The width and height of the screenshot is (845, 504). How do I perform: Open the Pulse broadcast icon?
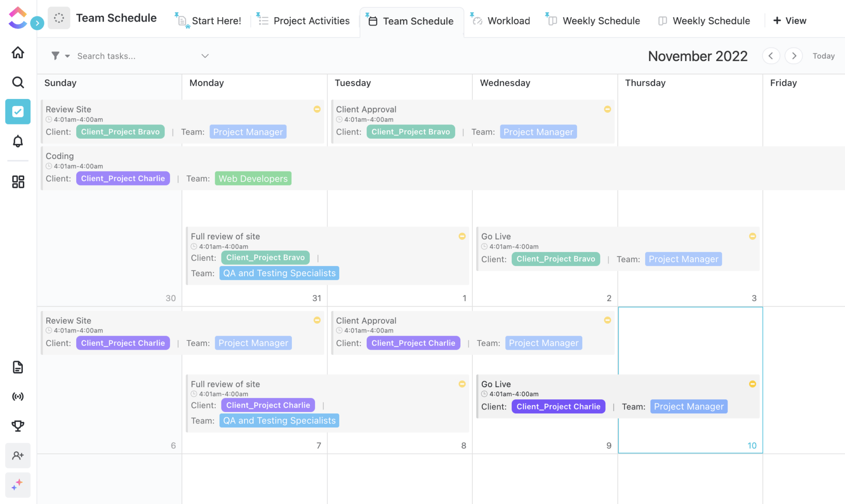pyautogui.click(x=18, y=397)
